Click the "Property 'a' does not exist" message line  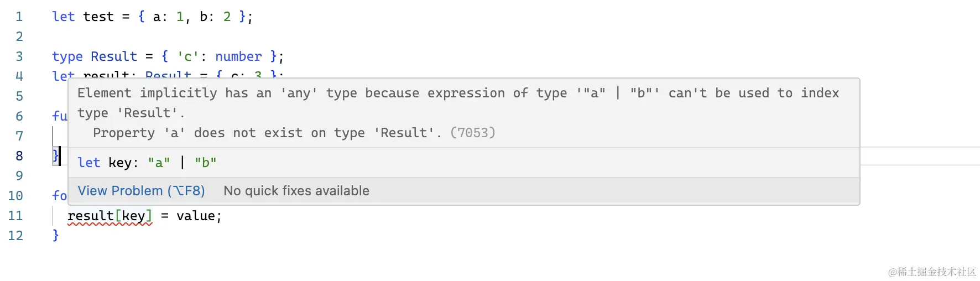[267, 133]
